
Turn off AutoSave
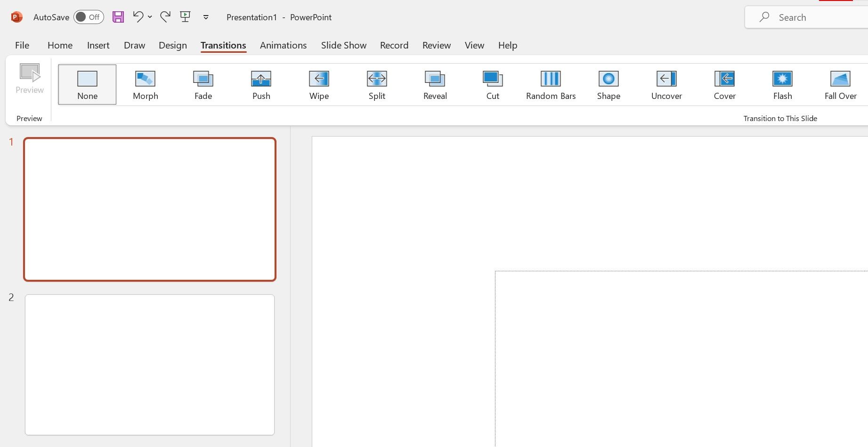coord(89,16)
